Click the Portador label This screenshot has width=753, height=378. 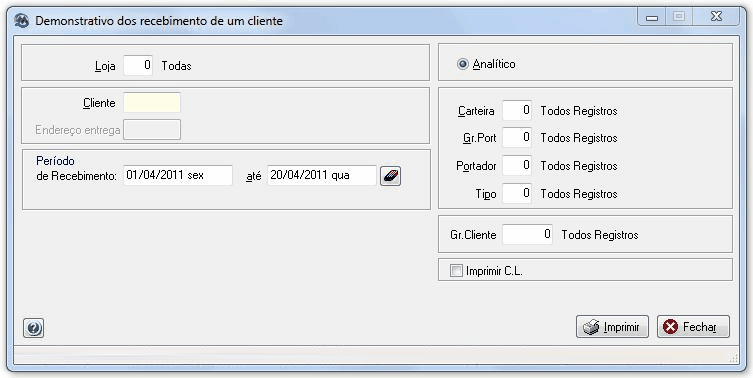coord(476,166)
